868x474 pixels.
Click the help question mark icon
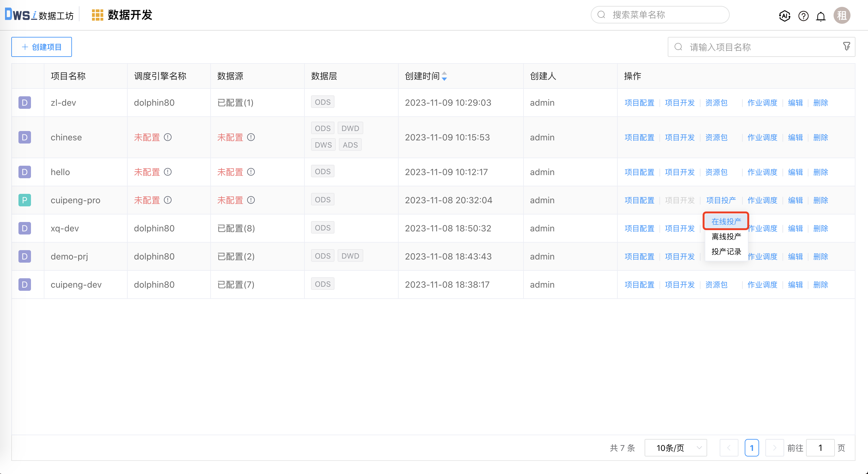tap(803, 16)
